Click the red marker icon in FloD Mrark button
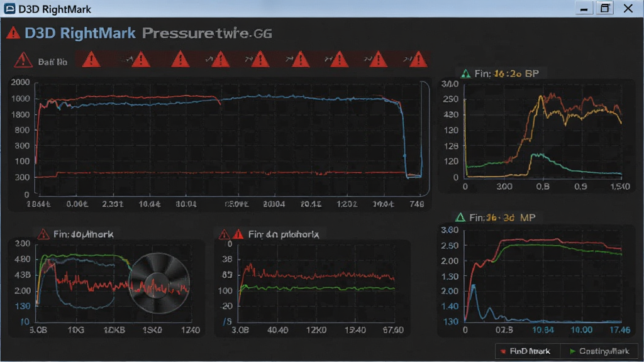Screen dimensions: 644x362 coord(503,351)
